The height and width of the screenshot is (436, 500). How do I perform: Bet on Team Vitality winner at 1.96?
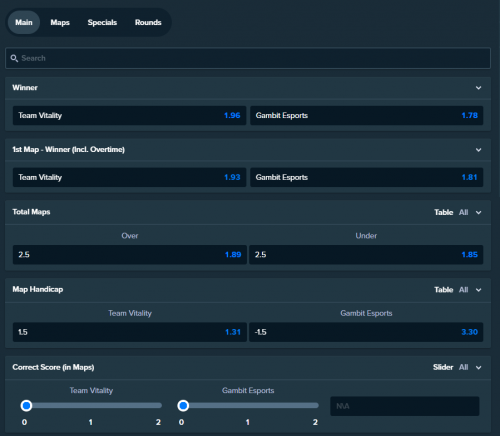coord(129,116)
